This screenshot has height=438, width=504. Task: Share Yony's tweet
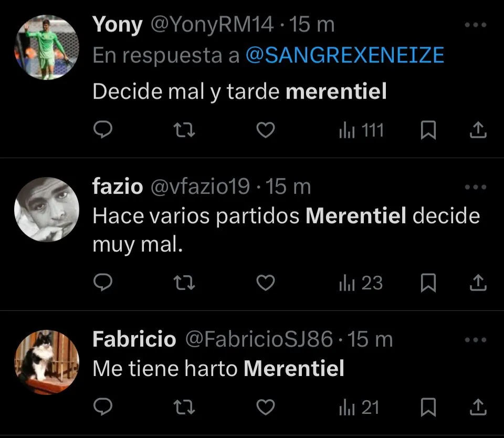tap(477, 130)
